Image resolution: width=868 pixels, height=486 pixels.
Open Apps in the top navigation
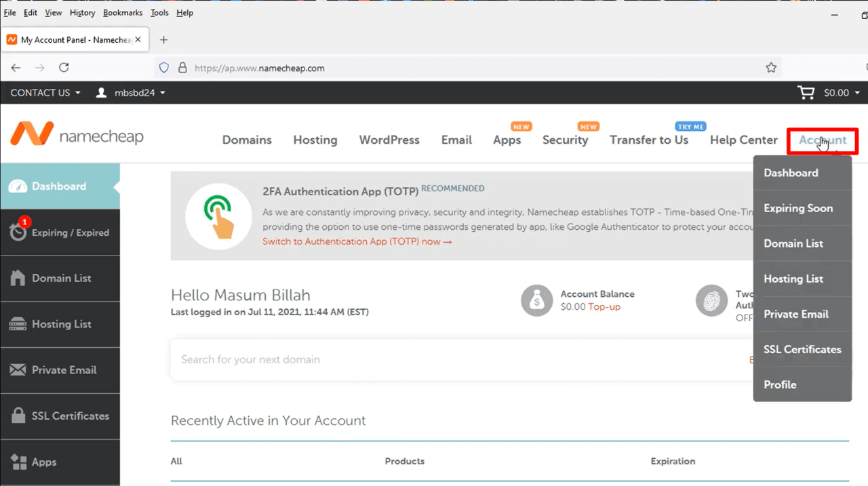pyautogui.click(x=507, y=140)
